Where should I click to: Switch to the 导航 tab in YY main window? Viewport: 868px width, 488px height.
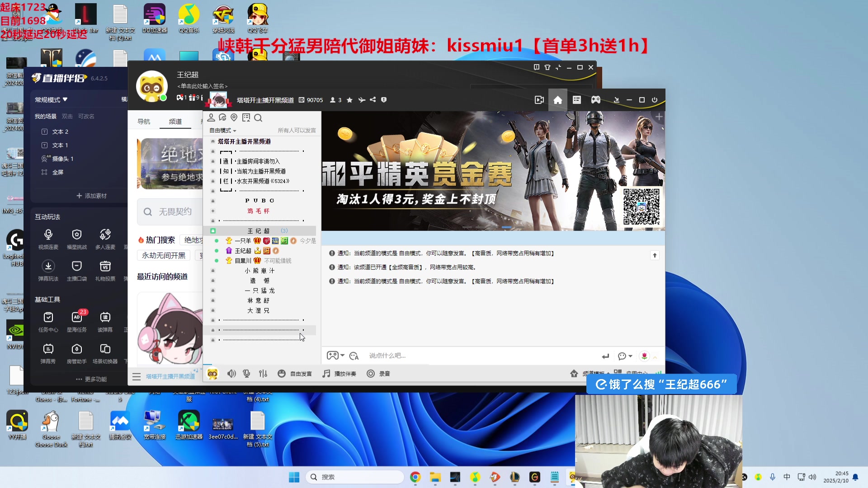[144, 122]
